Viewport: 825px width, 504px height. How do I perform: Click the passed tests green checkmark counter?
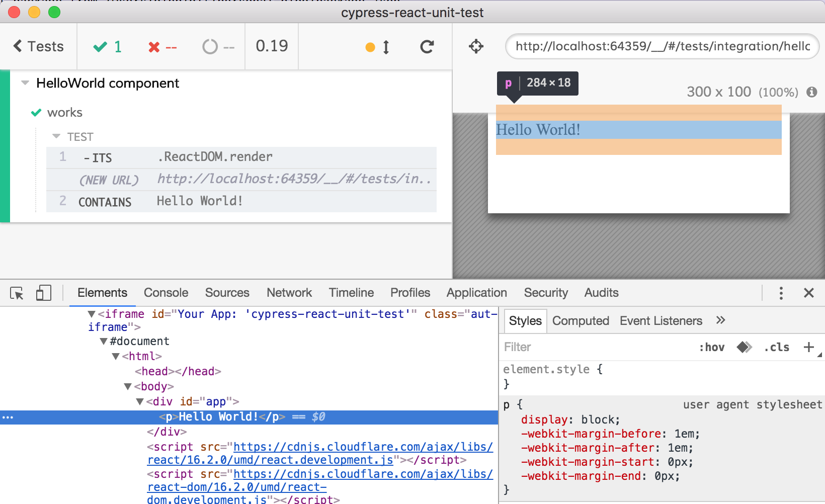108,47
